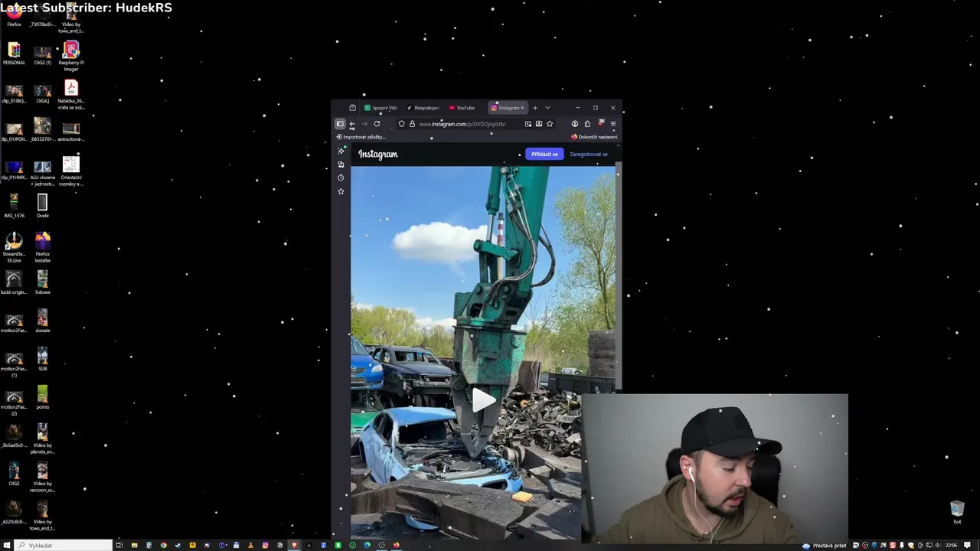Bookmark page with address bar star
The height and width of the screenshot is (551, 980).
coord(550,124)
